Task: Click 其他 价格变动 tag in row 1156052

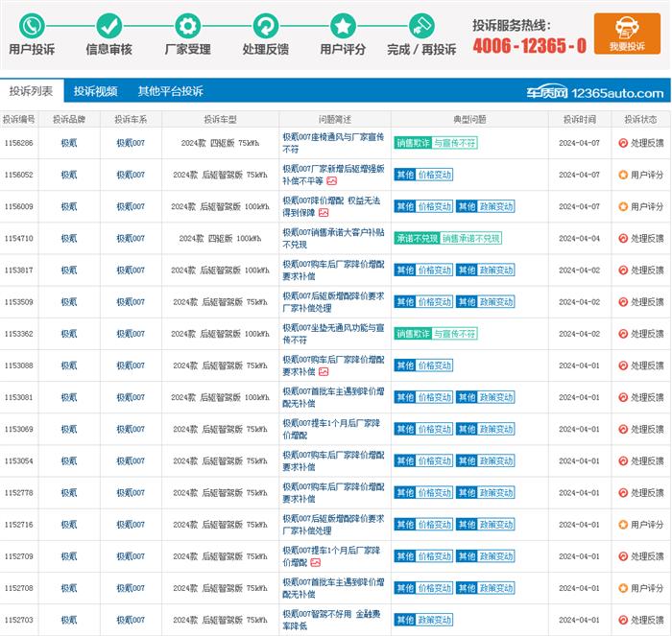Action: [x=423, y=175]
